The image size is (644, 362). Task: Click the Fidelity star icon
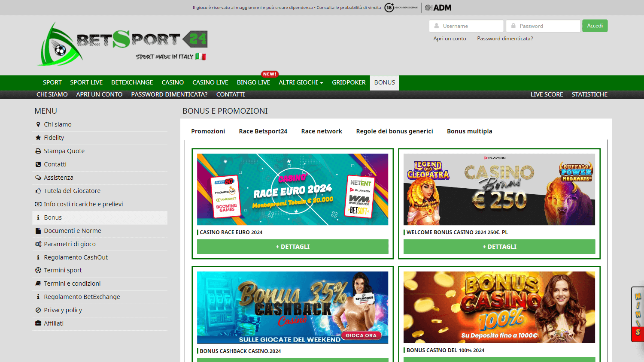pos(38,138)
